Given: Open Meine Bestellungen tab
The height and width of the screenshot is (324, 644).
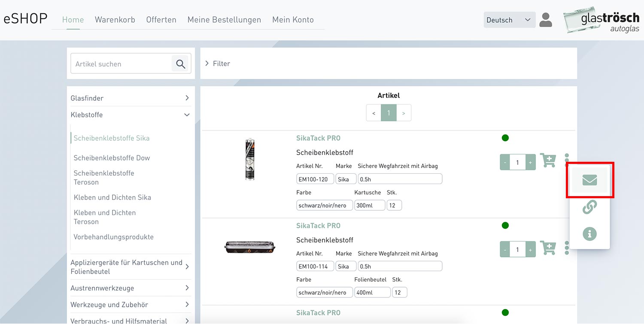Looking at the screenshot, I should pyautogui.click(x=224, y=20).
